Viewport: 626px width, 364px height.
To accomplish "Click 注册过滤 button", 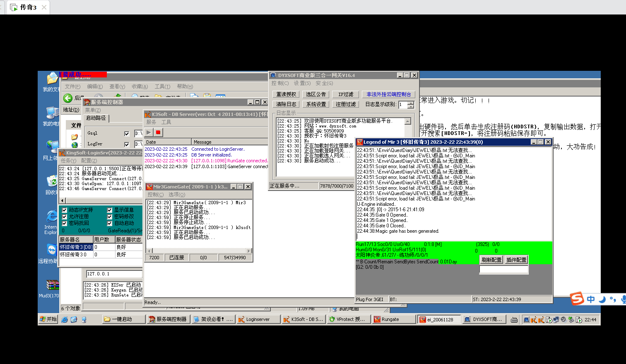I will point(346,104).
